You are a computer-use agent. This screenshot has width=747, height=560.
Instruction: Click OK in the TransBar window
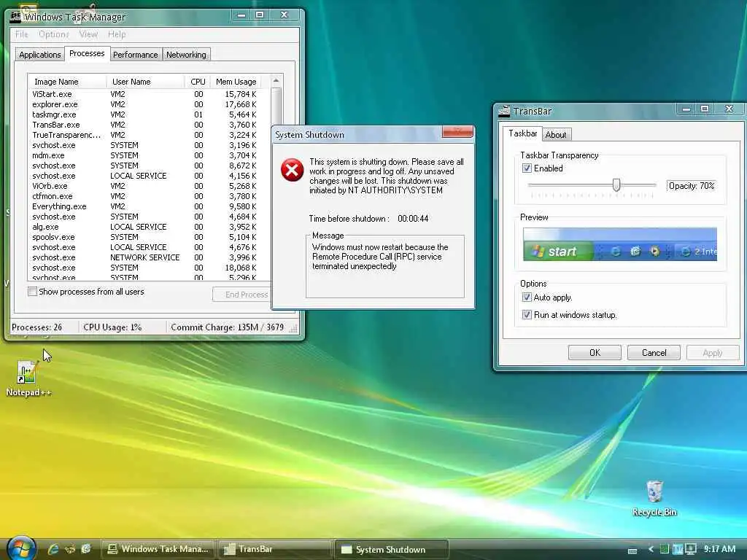[595, 353]
